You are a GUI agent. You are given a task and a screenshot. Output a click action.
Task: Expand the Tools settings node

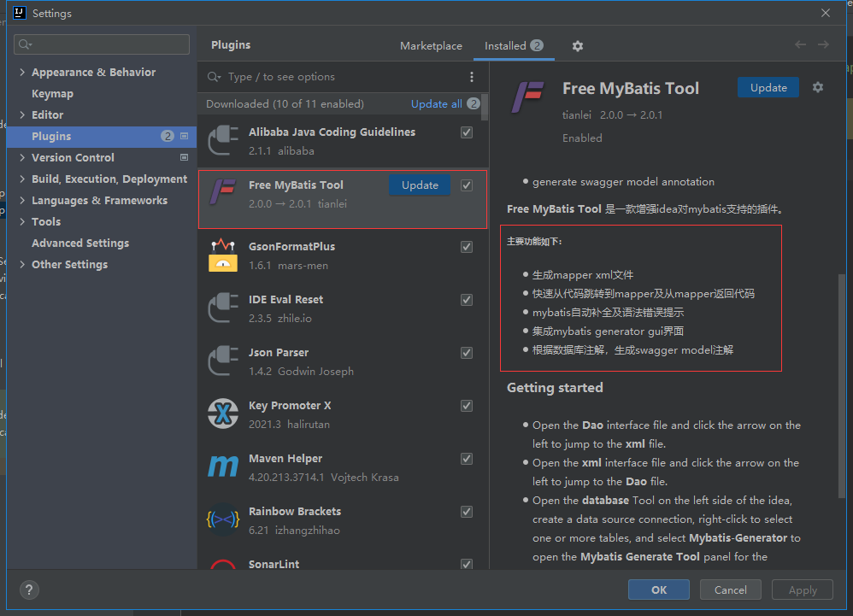point(21,221)
